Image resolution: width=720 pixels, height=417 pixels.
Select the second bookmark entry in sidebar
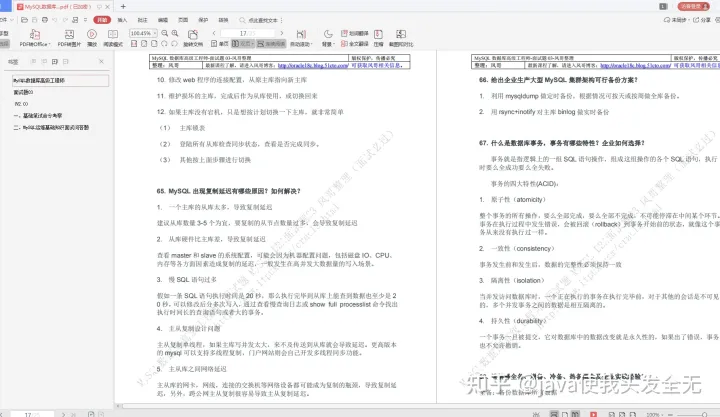pyautogui.click(x=23, y=92)
